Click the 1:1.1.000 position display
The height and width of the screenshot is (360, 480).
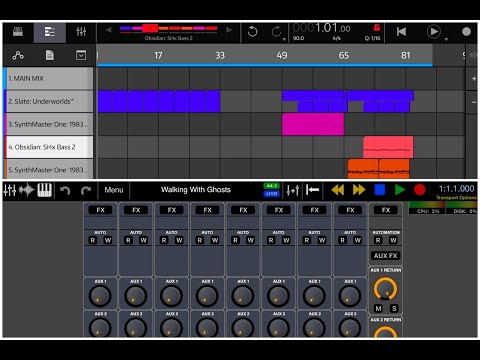pos(456,189)
